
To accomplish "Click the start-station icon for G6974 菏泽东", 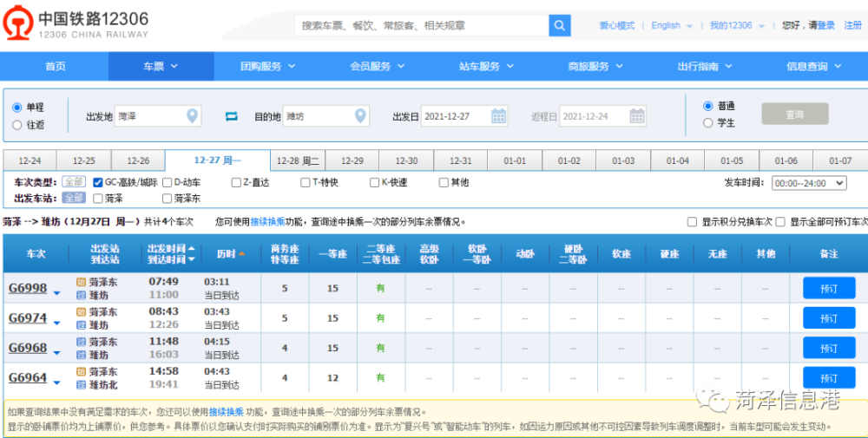I will (81, 312).
